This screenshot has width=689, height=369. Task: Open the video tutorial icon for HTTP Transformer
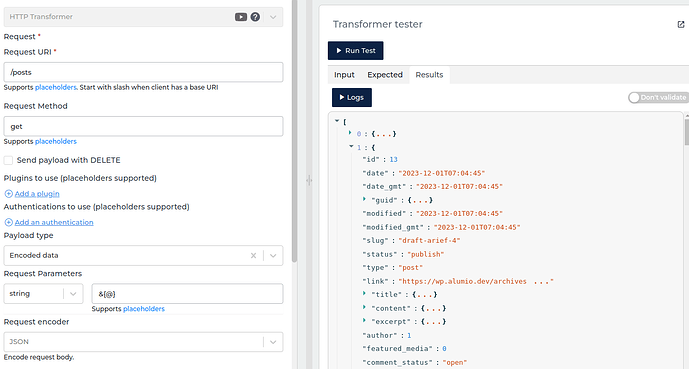tap(241, 17)
